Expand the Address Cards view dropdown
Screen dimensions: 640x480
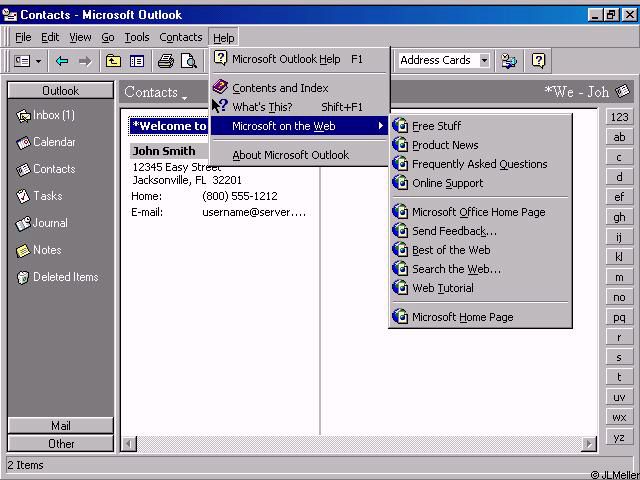click(484, 61)
